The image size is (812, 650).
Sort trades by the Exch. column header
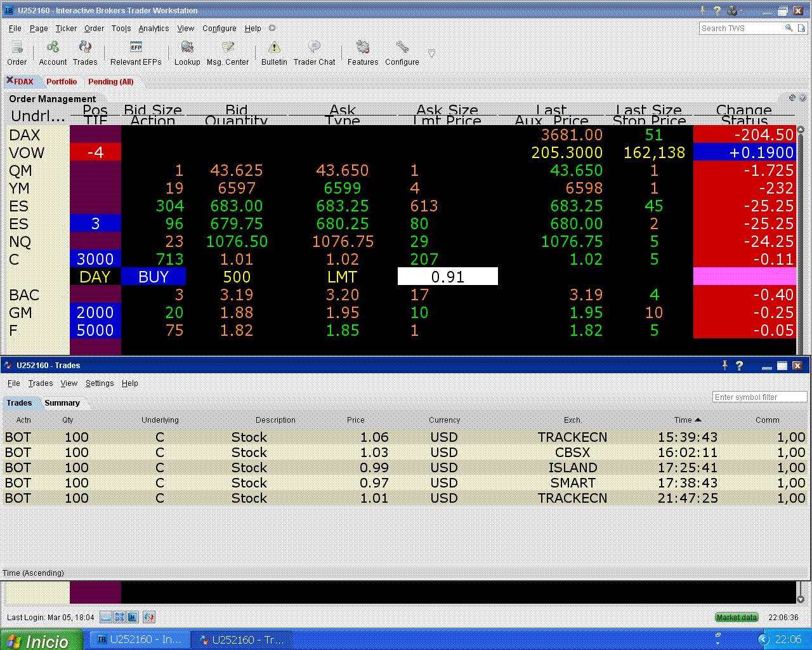(x=573, y=420)
